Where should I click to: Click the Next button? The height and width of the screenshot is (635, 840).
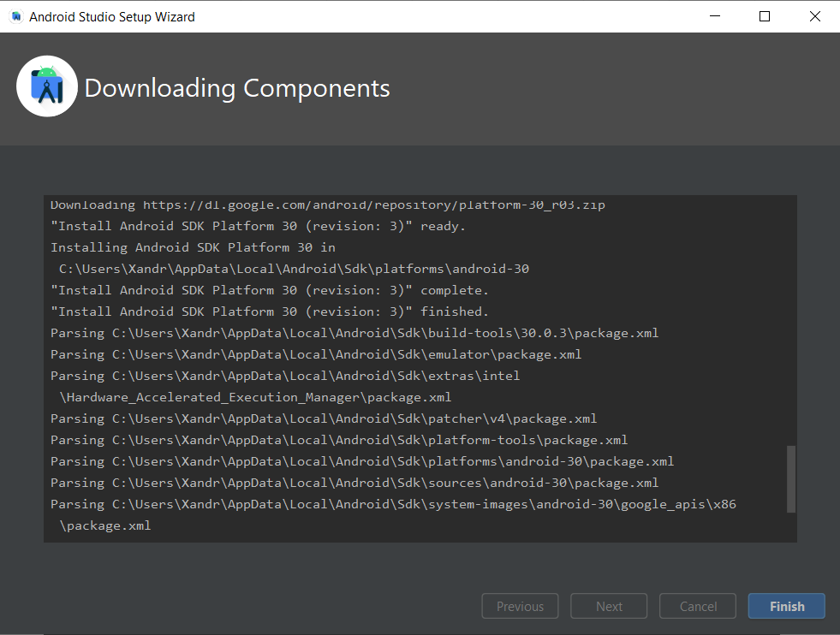609,606
